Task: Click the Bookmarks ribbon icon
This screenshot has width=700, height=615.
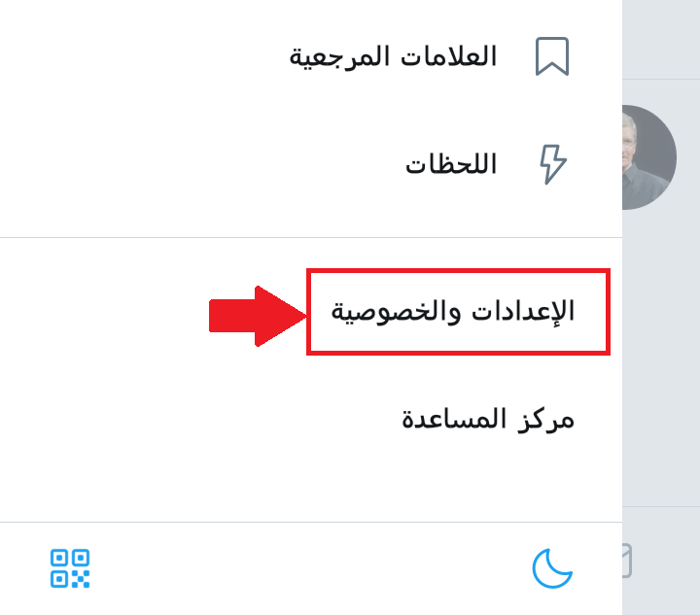Action: 552,56
